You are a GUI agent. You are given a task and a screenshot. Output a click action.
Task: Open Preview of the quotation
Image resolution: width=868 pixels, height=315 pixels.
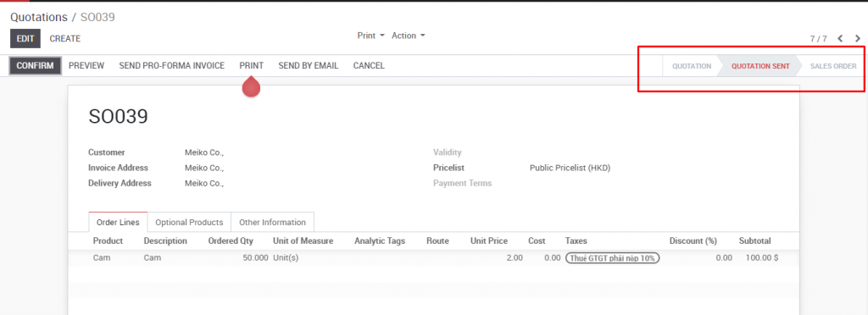coord(86,66)
